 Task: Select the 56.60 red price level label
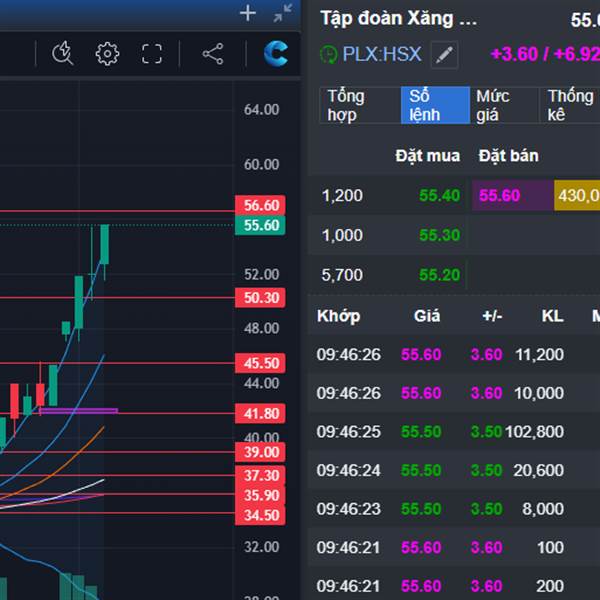tap(261, 205)
